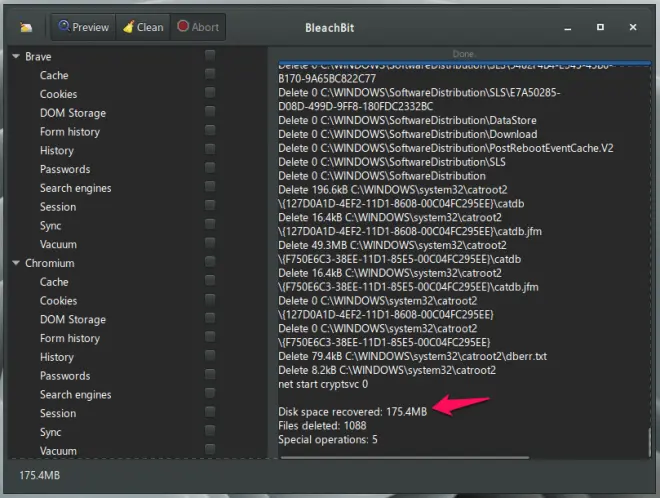660x498 pixels.
Task: Toggle Brave Sync checkbox
Action: click(210, 224)
